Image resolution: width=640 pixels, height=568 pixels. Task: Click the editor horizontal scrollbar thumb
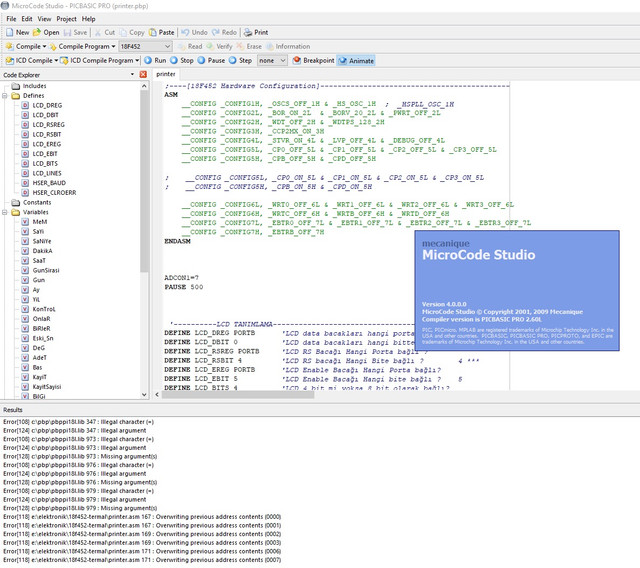pyautogui.click(x=238, y=395)
